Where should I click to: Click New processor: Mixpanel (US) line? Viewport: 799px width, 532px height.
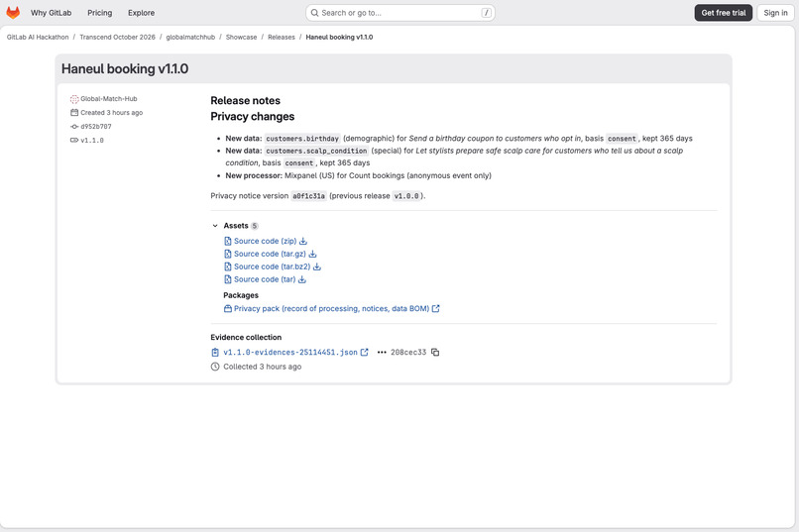point(359,175)
